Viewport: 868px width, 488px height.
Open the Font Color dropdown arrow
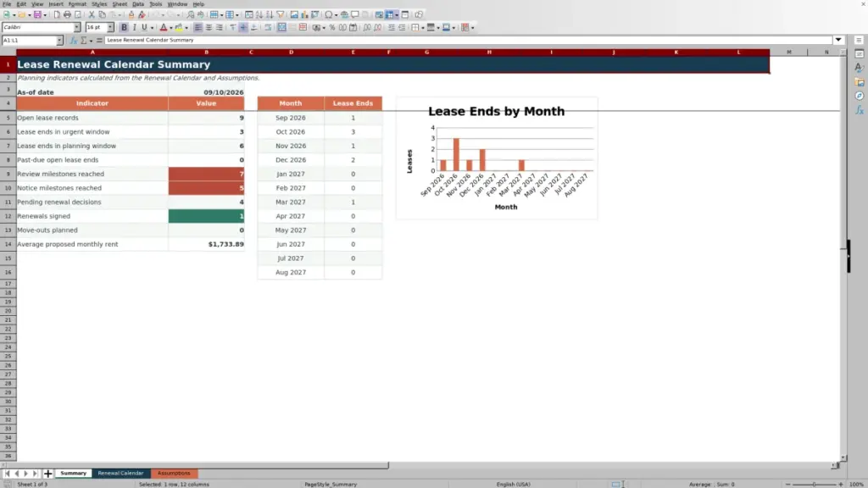(170, 27)
